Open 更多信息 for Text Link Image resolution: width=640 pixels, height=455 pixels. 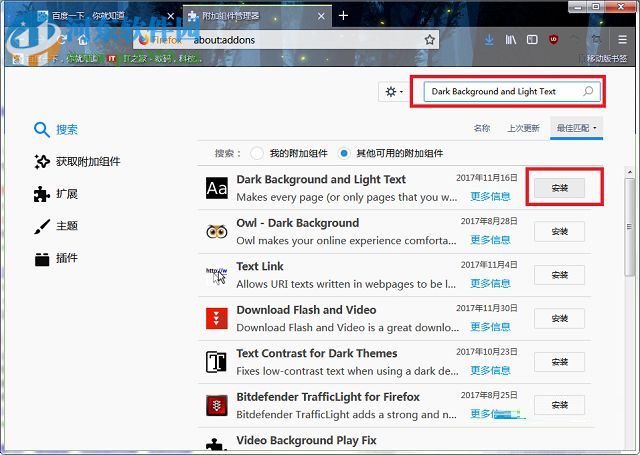coord(490,284)
